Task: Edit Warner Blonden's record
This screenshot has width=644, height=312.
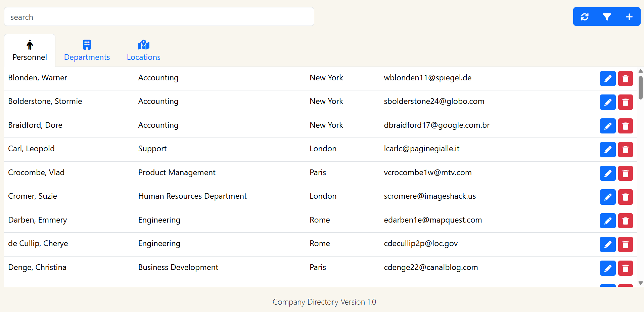Action: [608, 78]
